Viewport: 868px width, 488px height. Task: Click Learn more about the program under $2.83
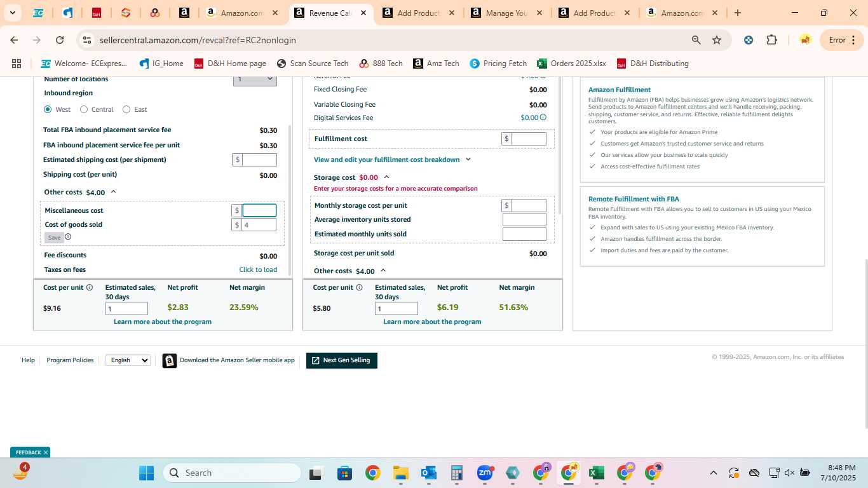tap(163, 322)
